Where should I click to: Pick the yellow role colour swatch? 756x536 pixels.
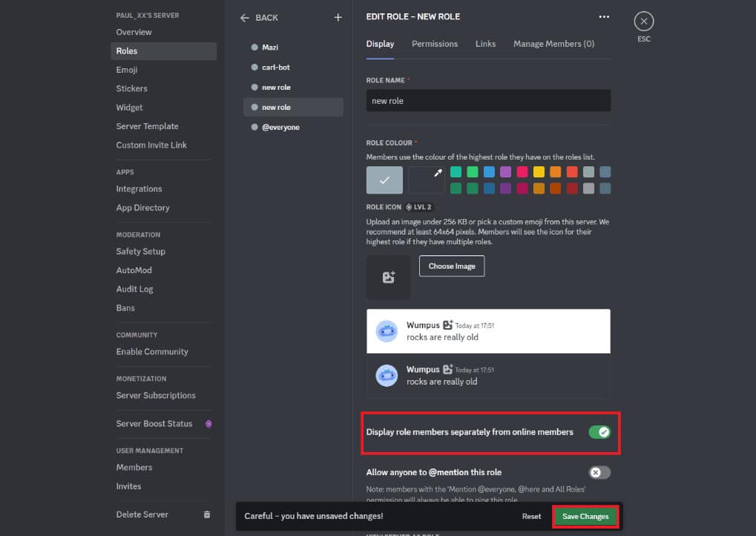[539, 171]
